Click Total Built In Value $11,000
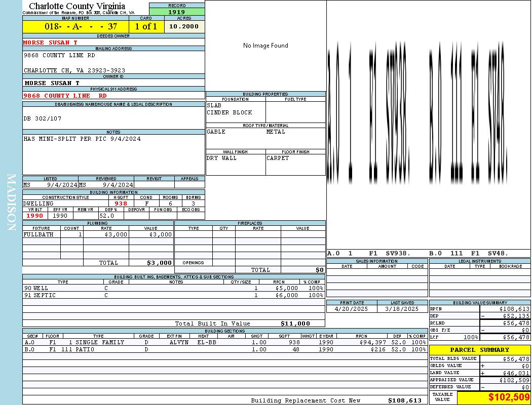 [295, 323]
